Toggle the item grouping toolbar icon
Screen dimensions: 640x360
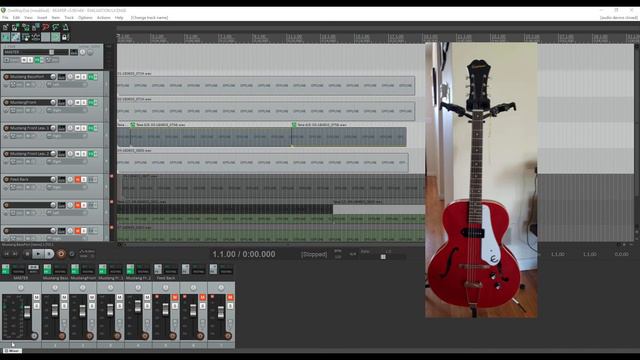(16, 37)
